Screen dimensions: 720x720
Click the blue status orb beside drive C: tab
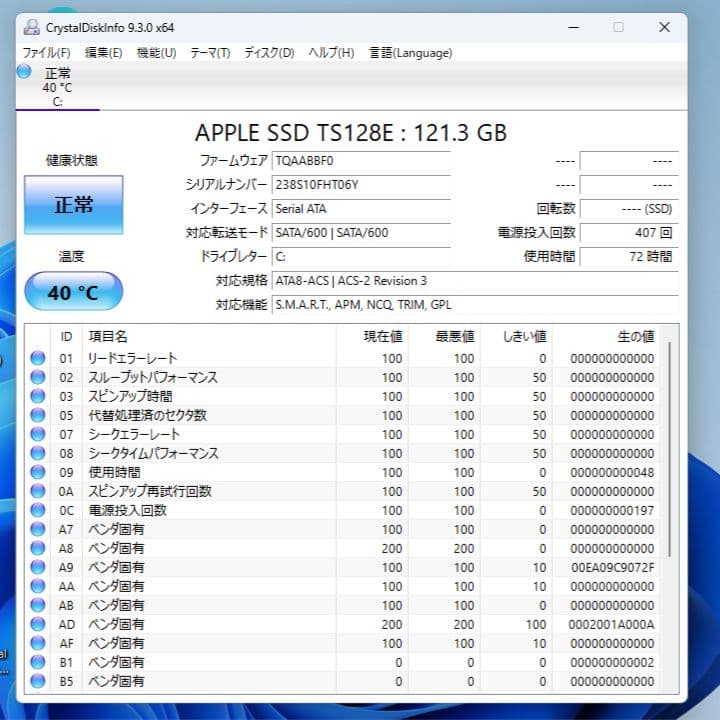24,71
